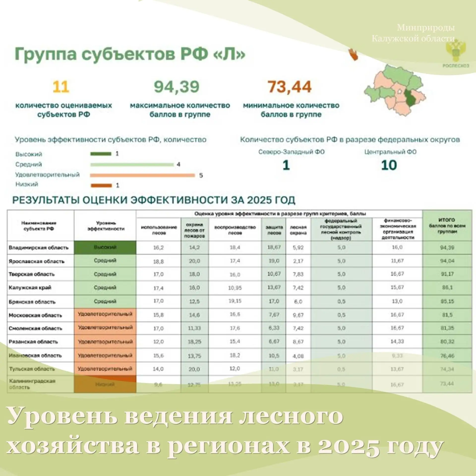Image resolution: width=476 pixels, height=476 pixels.
Task: Click the 94,39 total in Владимирская row
Action: 447,248
